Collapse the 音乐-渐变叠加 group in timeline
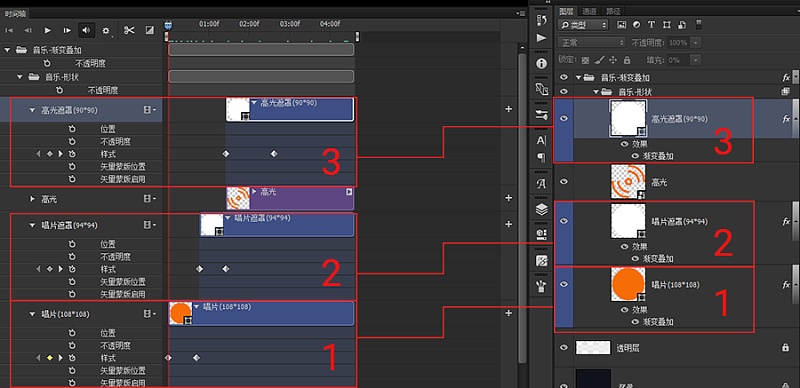The image size is (800, 388). coord(7,50)
